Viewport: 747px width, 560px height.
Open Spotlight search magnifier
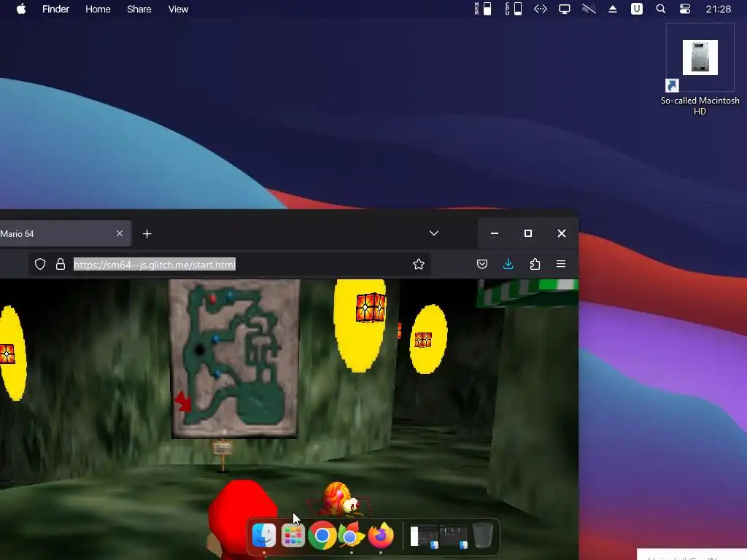tap(661, 9)
